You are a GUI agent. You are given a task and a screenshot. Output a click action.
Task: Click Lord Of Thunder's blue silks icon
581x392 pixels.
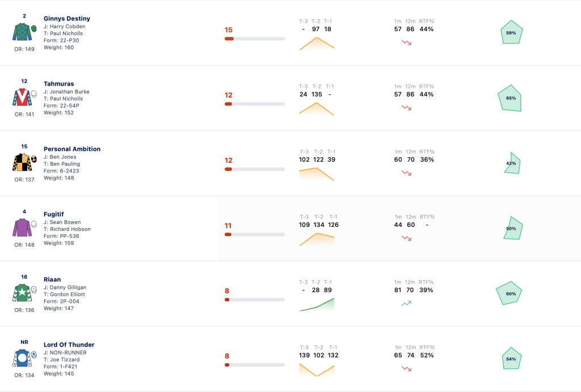(x=24, y=357)
